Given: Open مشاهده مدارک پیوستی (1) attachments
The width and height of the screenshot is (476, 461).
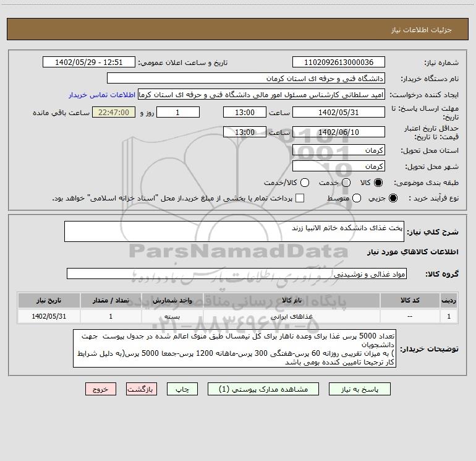Looking at the screenshot, I should coord(263,389).
